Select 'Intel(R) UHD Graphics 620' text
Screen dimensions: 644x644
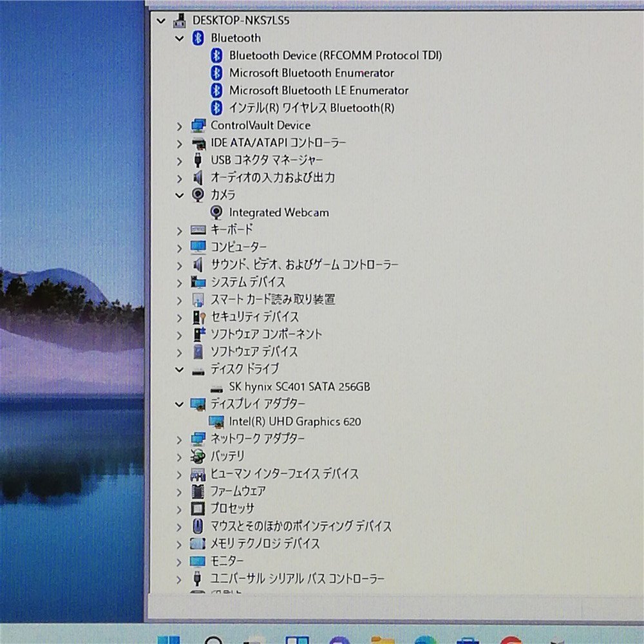pos(295,421)
